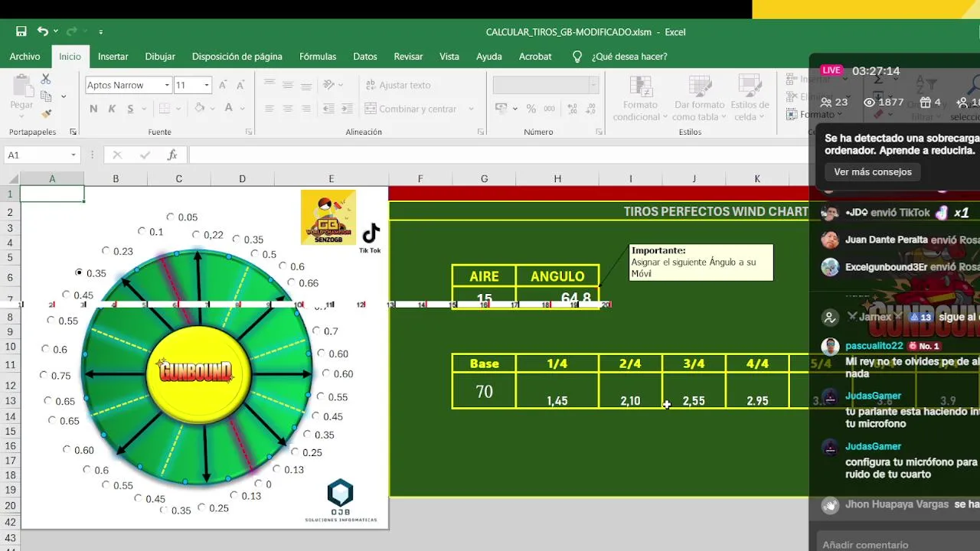980x551 pixels.
Task: Toggle italic with the K icon
Action: click(x=112, y=109)
